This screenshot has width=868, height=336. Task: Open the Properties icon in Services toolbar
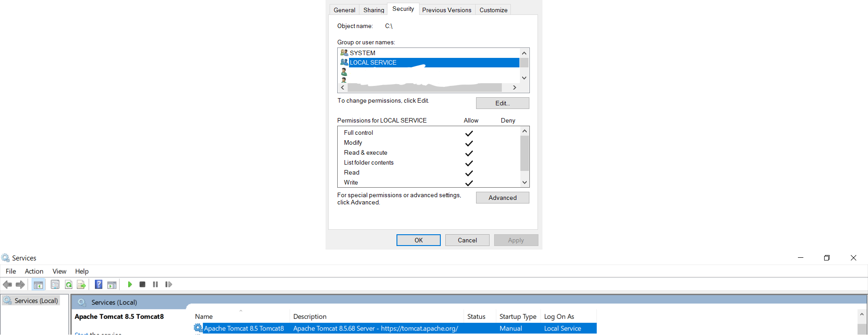tap(55, 284)
